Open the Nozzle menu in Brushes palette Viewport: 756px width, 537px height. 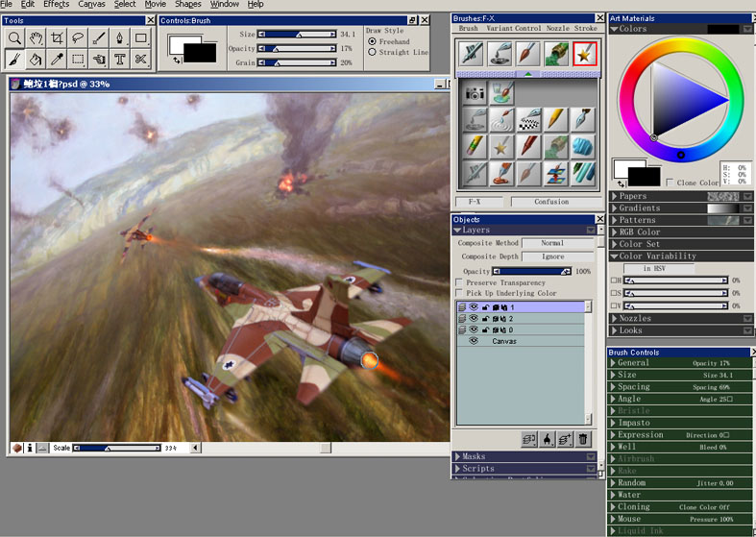(x=558, y=29)
